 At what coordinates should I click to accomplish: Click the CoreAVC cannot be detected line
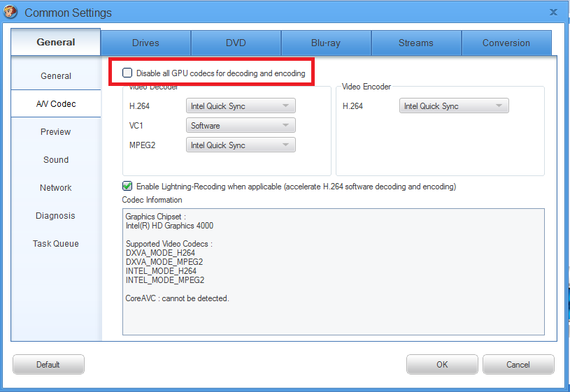click(178, 298)
